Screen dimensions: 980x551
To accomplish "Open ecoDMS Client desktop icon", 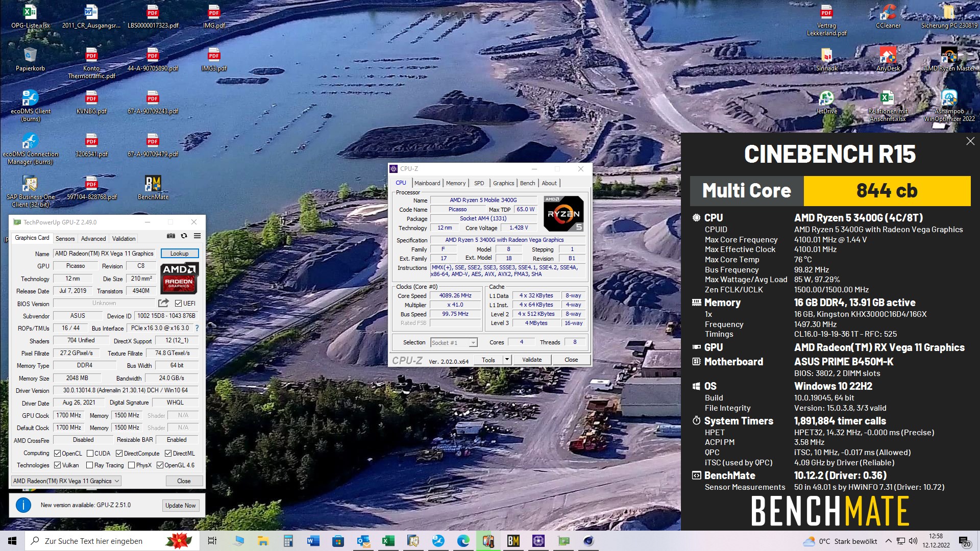I will pos(30,106).
